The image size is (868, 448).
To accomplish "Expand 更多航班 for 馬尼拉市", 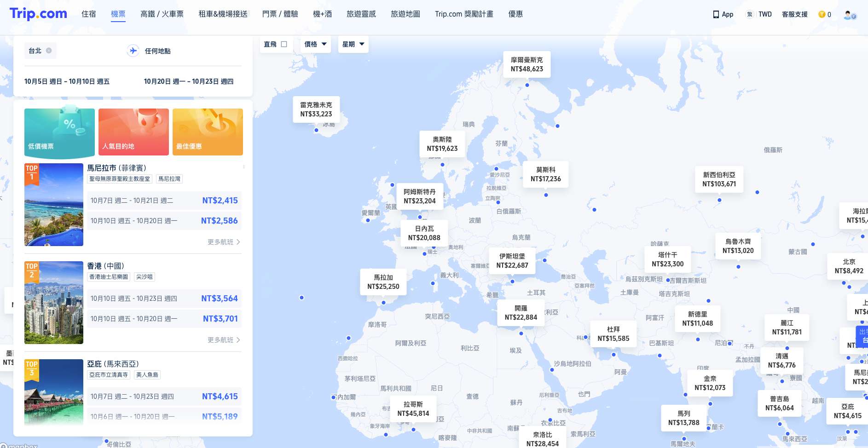I will coord(224,242).
